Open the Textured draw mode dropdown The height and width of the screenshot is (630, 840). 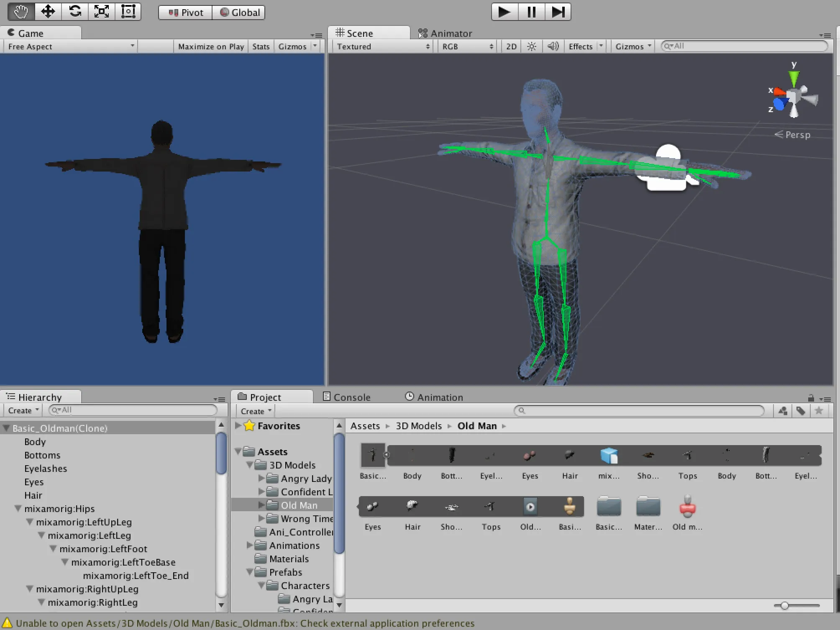click(x=383, y=46)
